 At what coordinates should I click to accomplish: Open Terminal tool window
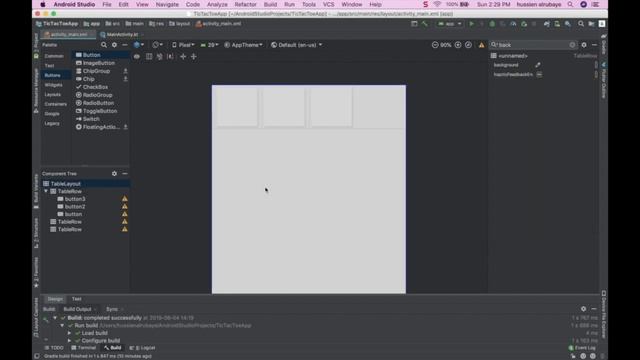coord(84,348)
